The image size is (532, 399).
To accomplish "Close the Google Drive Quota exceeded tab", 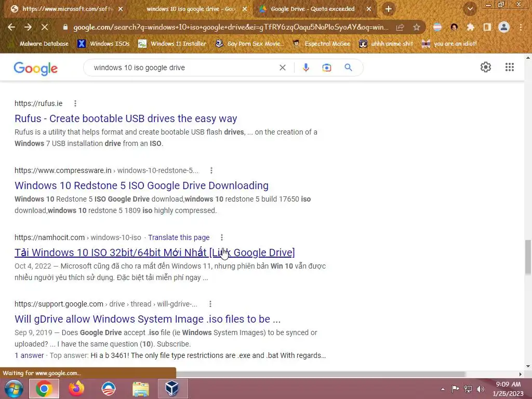I will 369,9.
